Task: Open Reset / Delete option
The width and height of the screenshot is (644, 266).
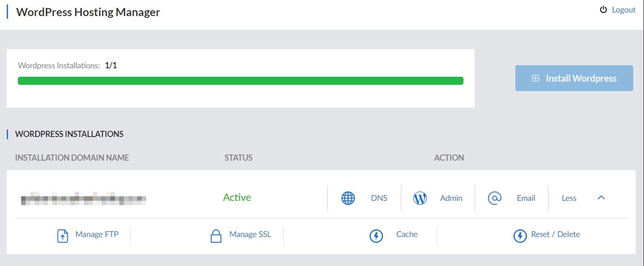Action: tap(556, 234)
